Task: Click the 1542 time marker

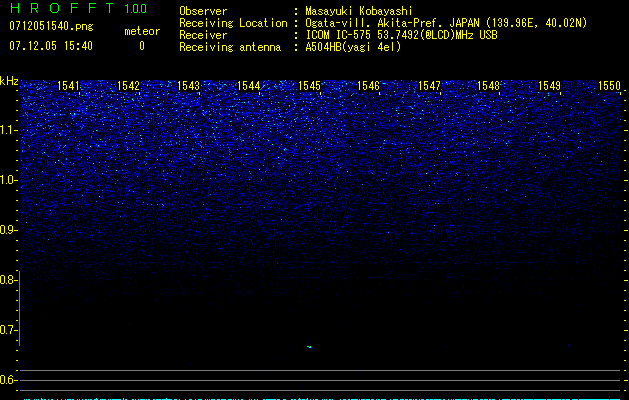Action: 128,86
